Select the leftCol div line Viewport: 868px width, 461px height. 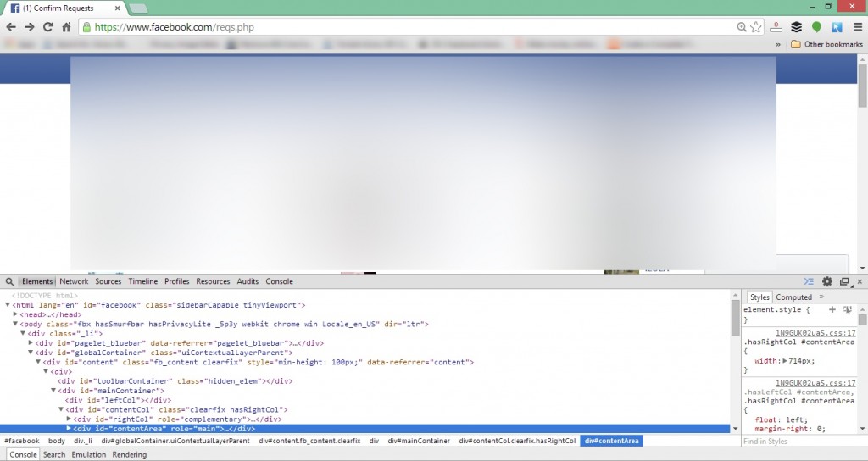coord(118,400)
